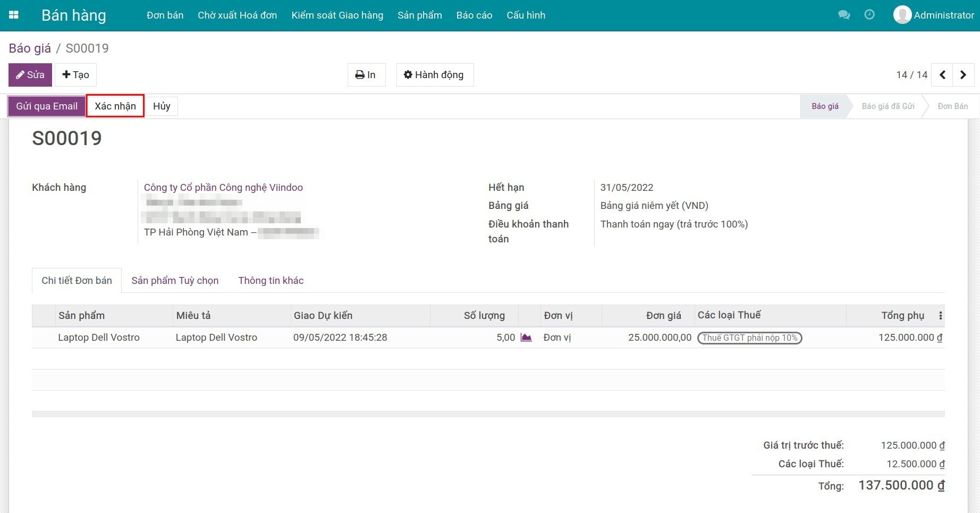The height and width of the screenshot is (513, 980).
Task: Click Gửi qua Email button
Action: (x=47, y=106)
